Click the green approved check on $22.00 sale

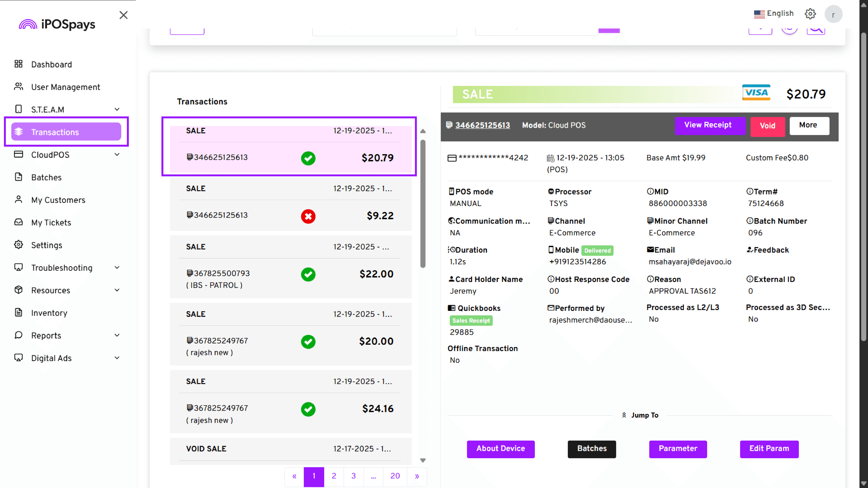click(308, 274)
